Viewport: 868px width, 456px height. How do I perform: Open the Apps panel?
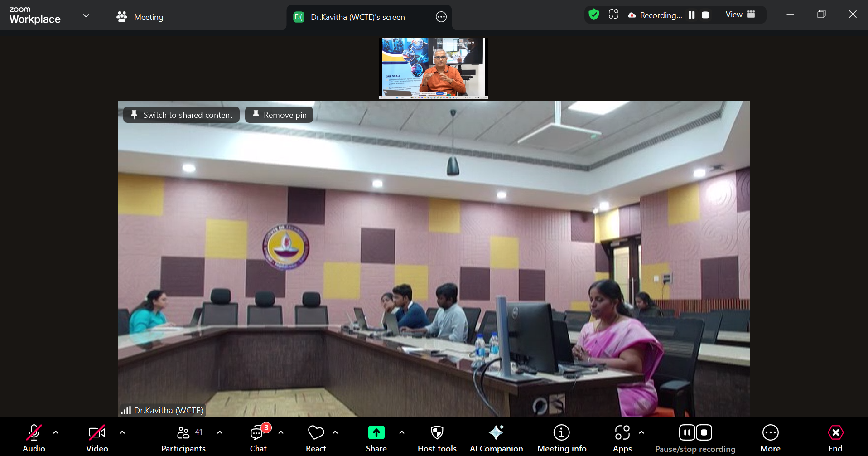(622, 438)
